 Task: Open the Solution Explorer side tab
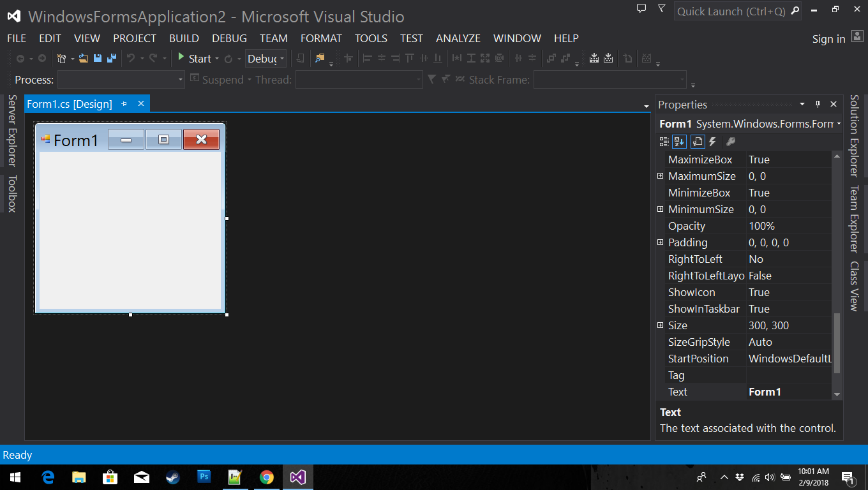tap(854, 135)
